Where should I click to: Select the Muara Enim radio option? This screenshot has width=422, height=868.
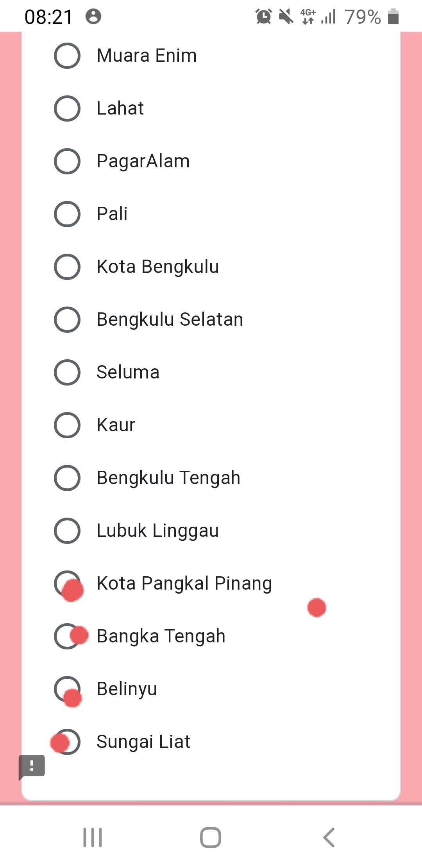67,56
